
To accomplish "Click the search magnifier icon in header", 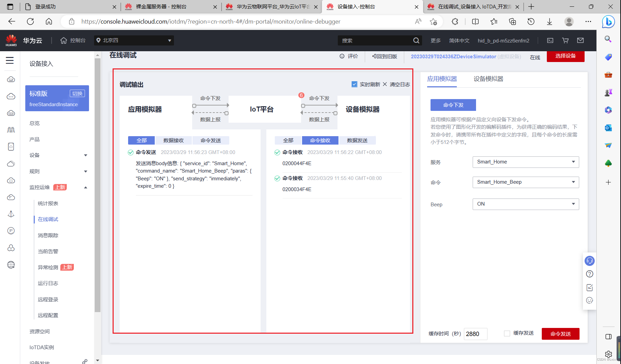I will point(416,40).
